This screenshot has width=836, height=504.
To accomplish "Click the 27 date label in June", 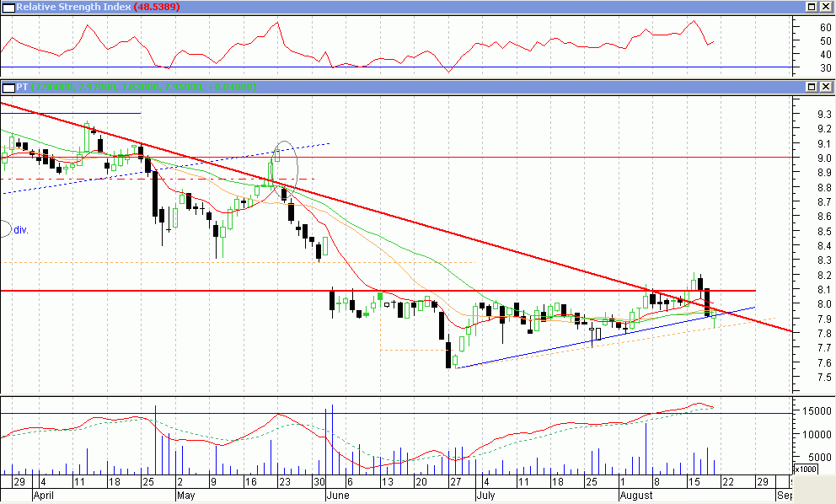I will pos(455,482).
